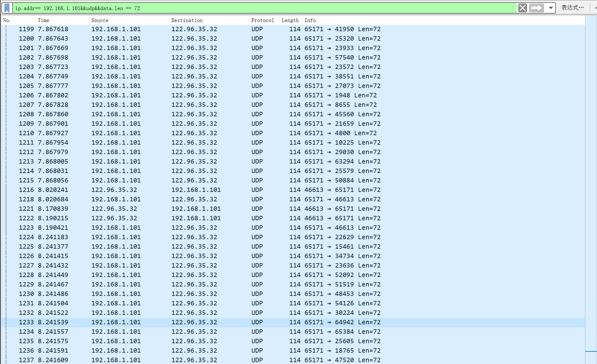Screen dimensions: 597x364
Task: Open the 表达式… expression builder
Action: pos(572,8)
